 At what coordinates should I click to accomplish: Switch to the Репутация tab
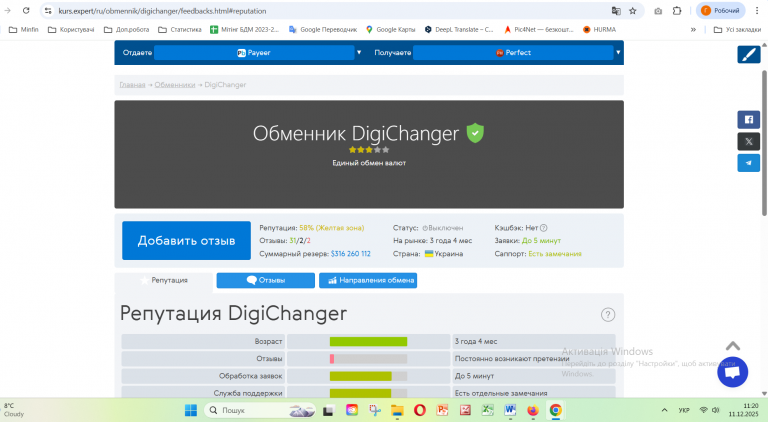164,281
